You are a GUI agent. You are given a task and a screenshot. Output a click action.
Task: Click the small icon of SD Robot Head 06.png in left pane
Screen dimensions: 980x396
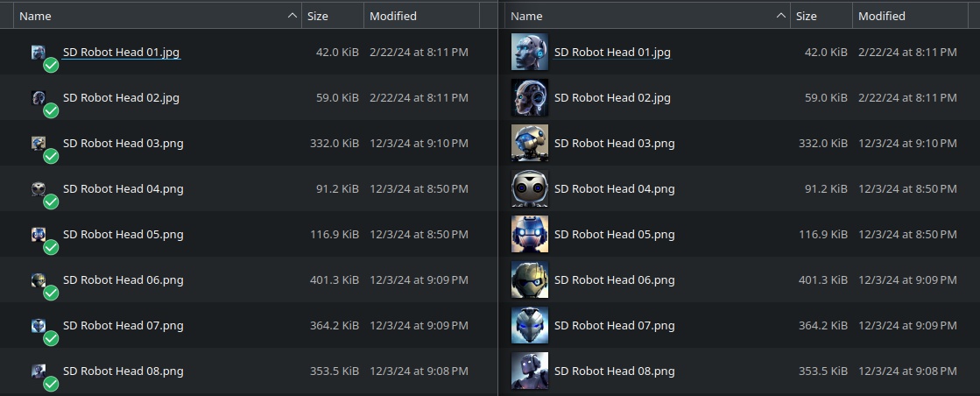(x=39, y=279)
